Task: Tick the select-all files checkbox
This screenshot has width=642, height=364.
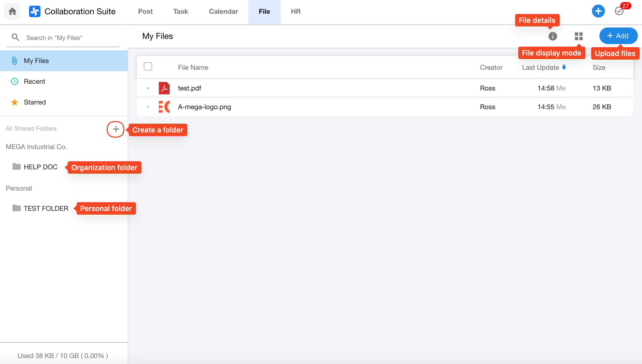Action: [148, 67]
